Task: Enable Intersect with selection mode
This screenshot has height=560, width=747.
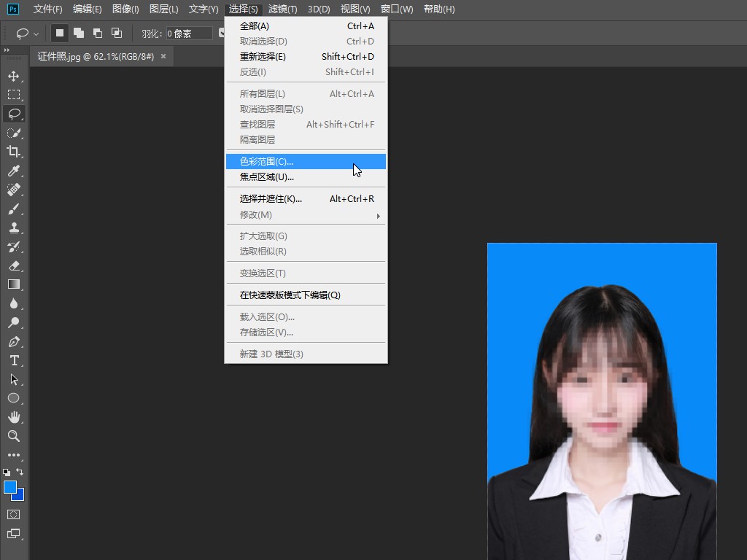Action: (x=117, y=33)
